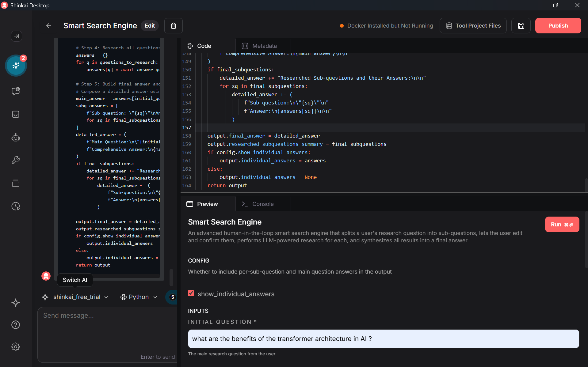Start a new chat conversation
This screenshot has width=588, height=367.
16,91
